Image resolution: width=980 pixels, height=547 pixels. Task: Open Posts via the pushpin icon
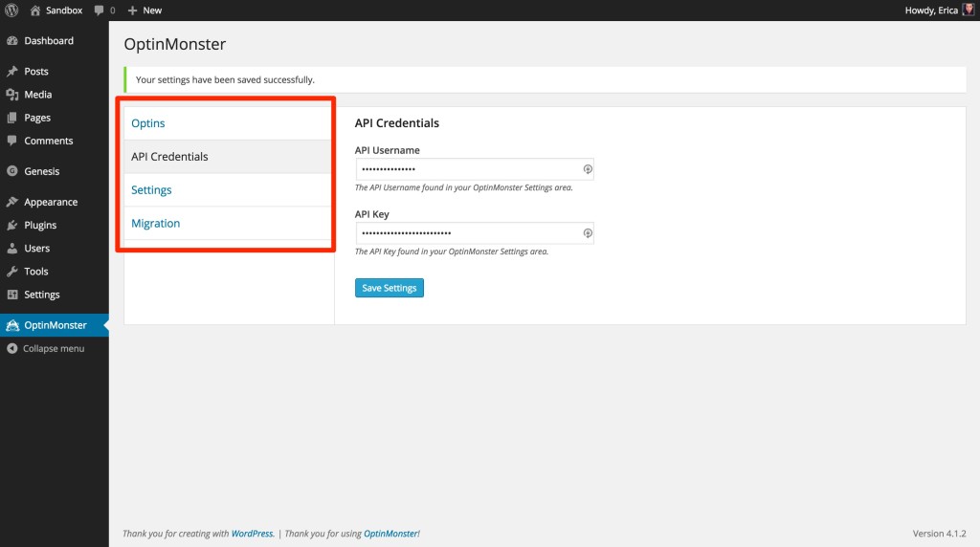click(x=11, y=72)
